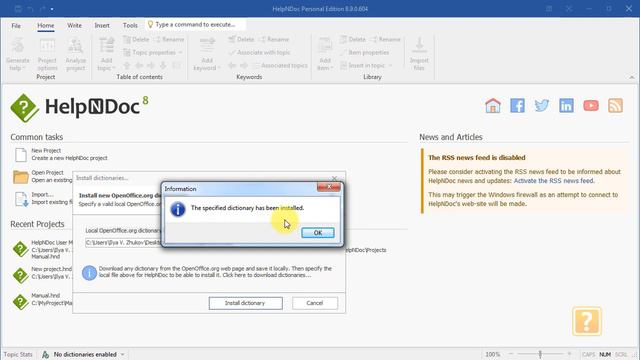The image size is (640, 360).
Task: Open the Insert ribbon tab
Action: (x=102, y=25)
